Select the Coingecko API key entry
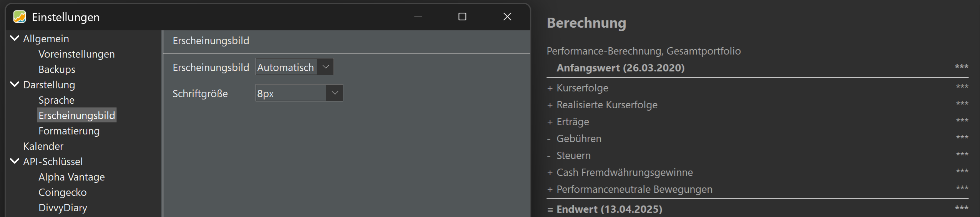The width and height of the screenshot is (980, 217). [x=63, y=192]
